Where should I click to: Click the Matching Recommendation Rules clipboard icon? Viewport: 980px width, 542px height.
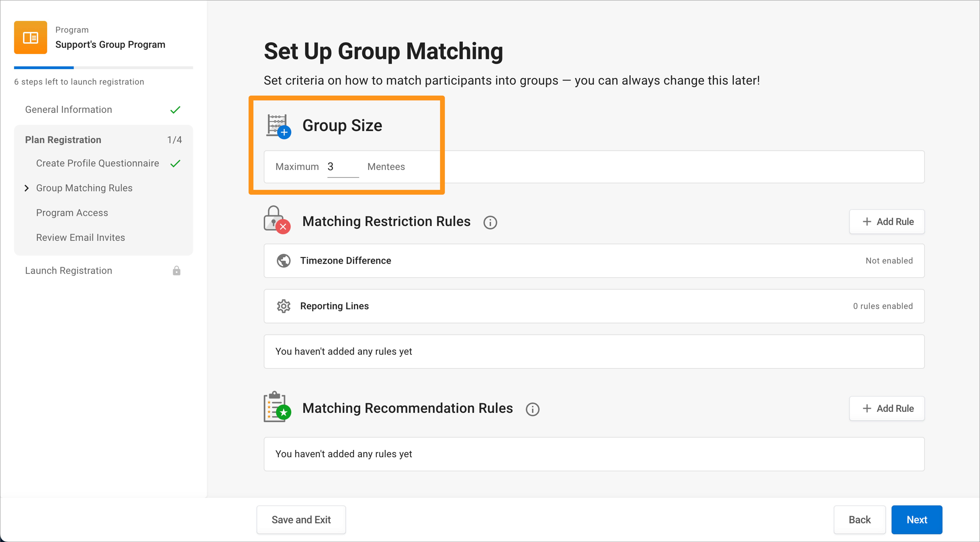[x=277, y=406]
